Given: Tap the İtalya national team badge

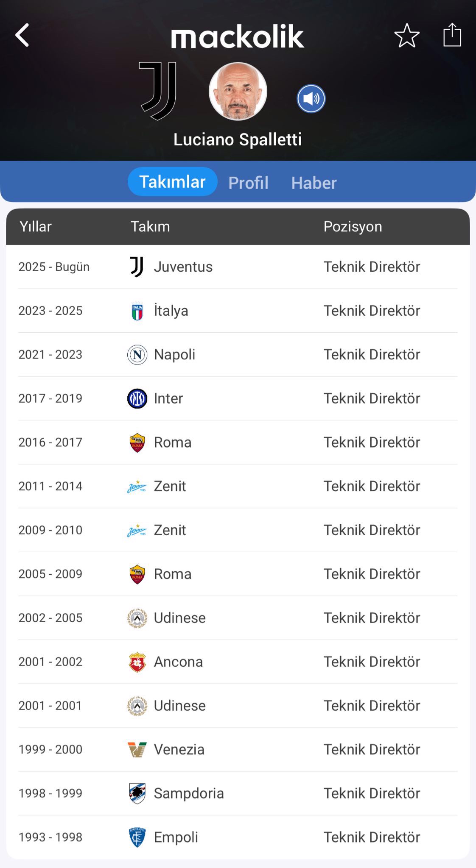Looking at the screenshot, I should 137,311.
